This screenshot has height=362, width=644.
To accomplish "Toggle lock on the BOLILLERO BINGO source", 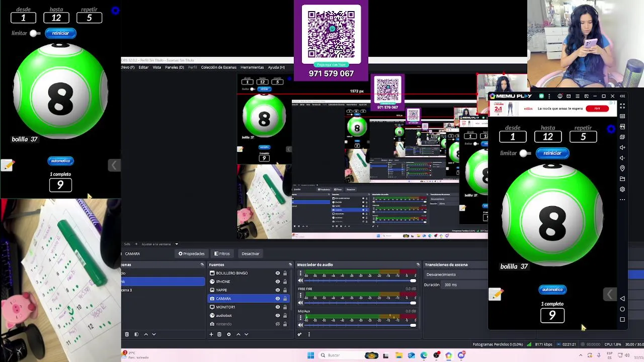I will (x=285, y=273).
